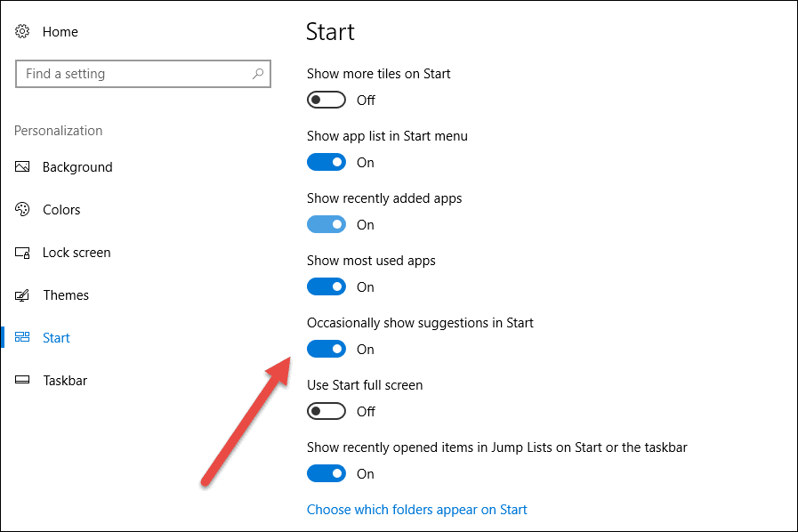
Task: Click the search magnifier icon
Action: 258,74
